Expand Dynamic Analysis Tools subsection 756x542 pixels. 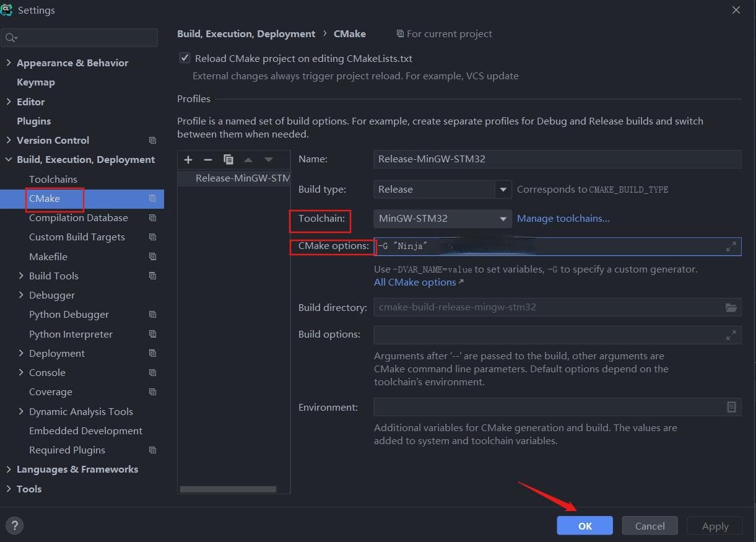21,411
